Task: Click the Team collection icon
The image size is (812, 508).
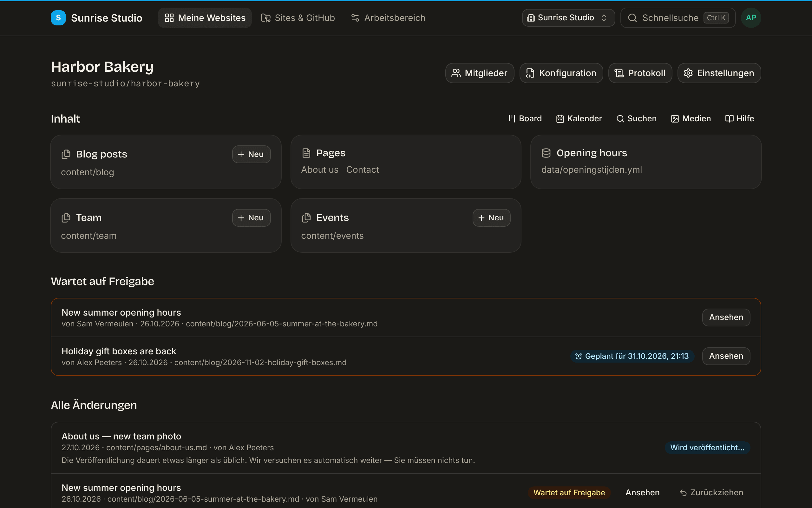Action: [x=66, y=218]
